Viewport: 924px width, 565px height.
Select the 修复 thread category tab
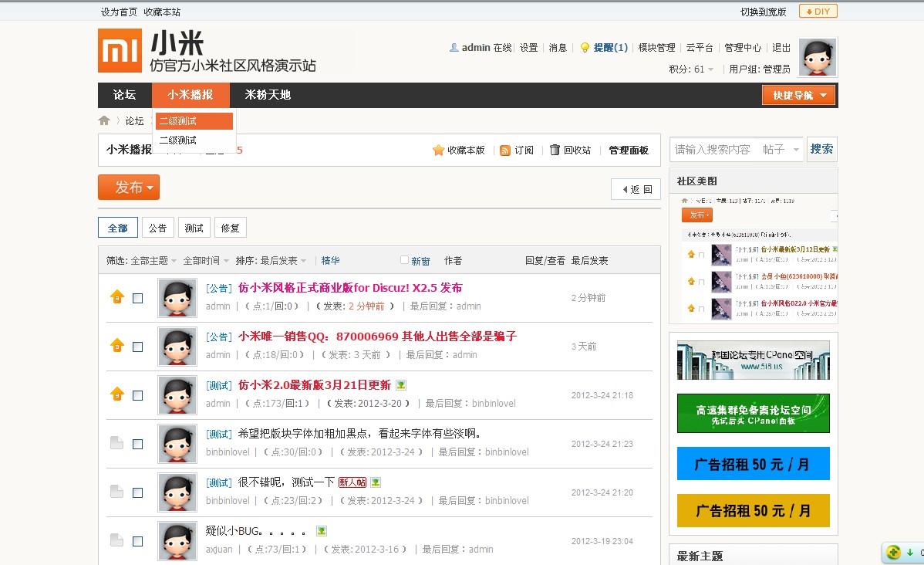231,228
